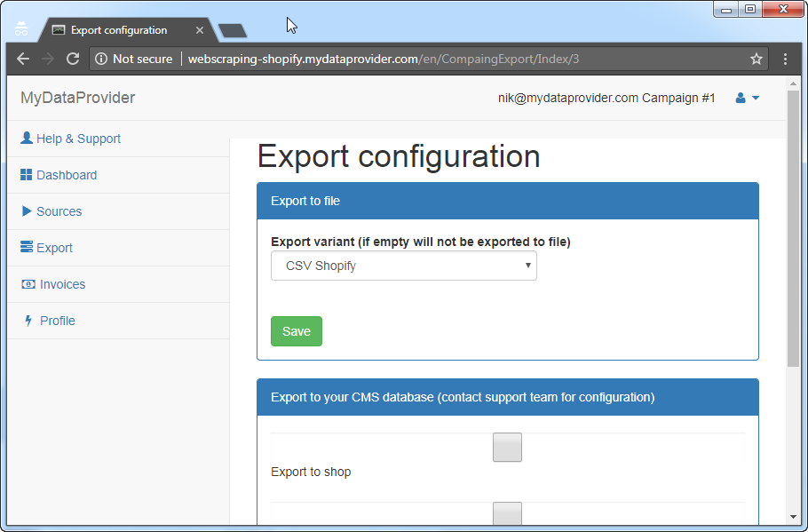808x532 pixels.
Task: Toggle the checkbox below Export to shop
Action: (x=507, y=513)
